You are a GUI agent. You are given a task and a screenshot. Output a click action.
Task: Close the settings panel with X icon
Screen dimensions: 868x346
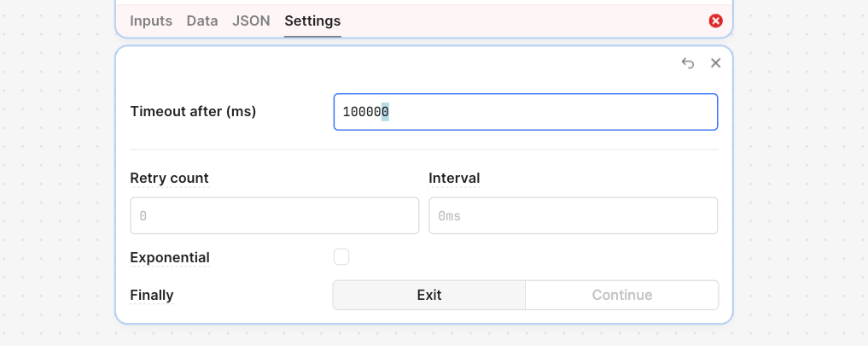click(716, 63)
